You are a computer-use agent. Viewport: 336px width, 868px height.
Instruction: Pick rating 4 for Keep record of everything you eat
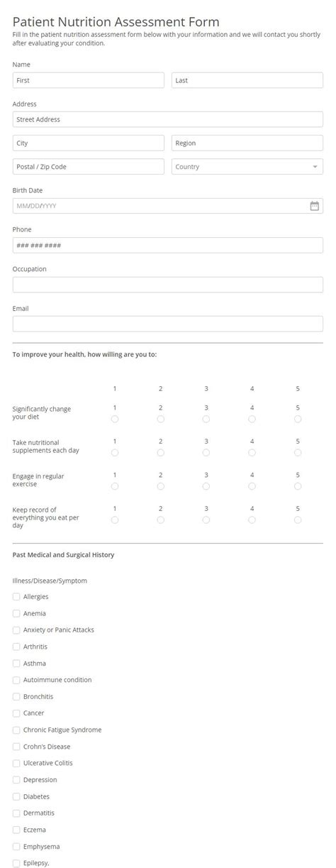point(252,520)
